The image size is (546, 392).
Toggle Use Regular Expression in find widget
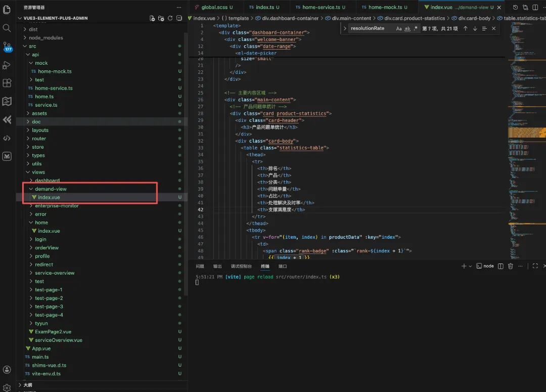[415, 28]
